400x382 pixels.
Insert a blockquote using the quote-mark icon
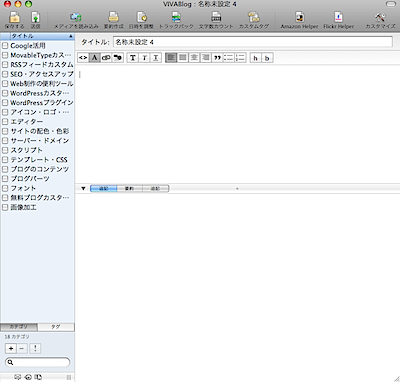click(217, 58)
